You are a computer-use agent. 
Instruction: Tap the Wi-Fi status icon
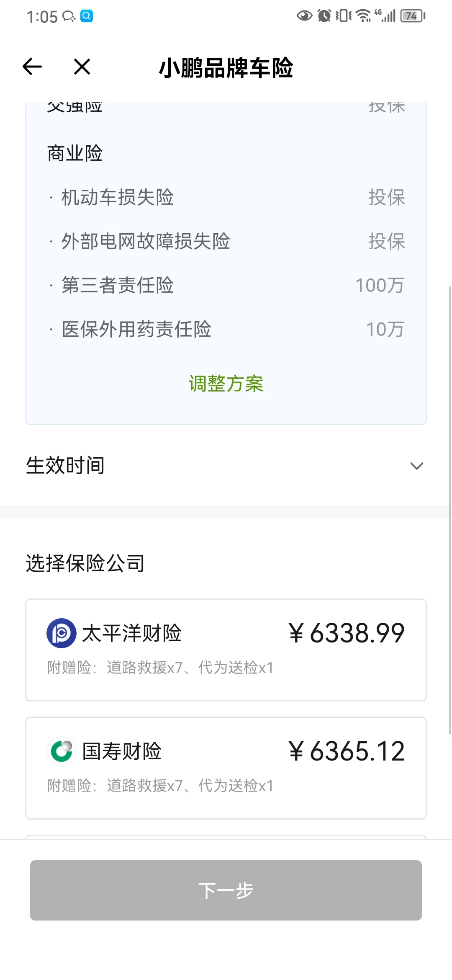point(363,16)
